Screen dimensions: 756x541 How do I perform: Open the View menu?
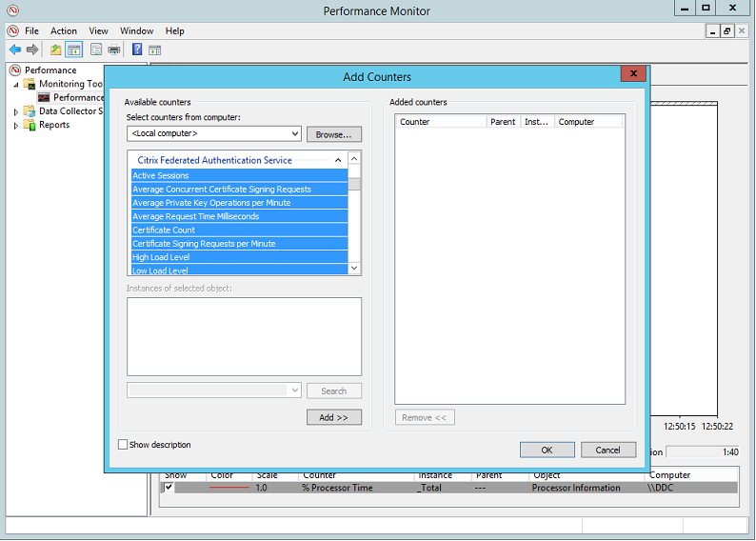click(98, 30)
